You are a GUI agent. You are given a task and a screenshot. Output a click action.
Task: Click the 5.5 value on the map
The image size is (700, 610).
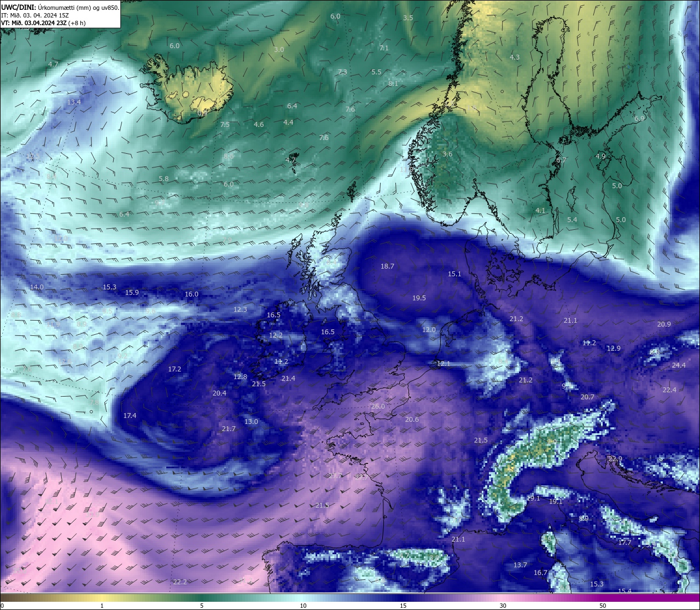coord(376,72)
